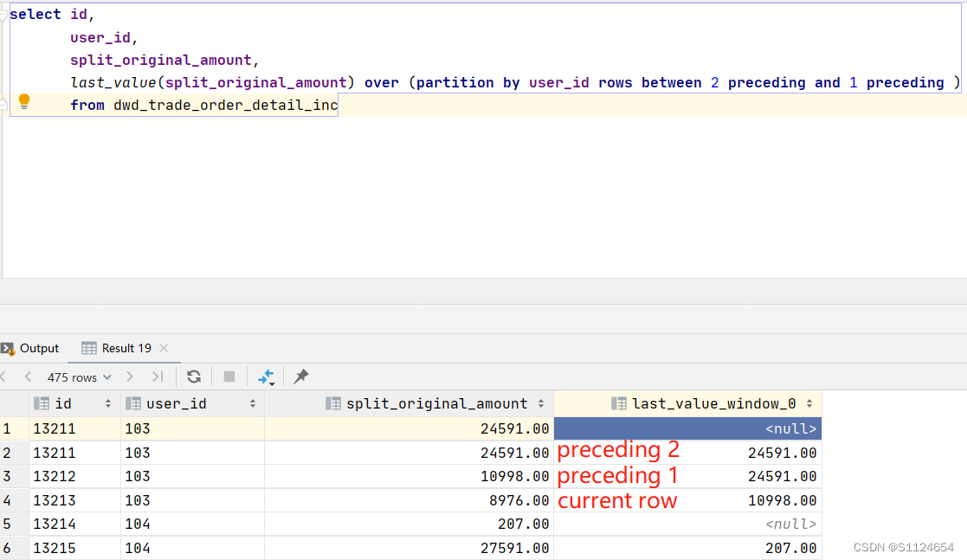This screenshot has width=967, height=560.
Task: Click the select keyword in the editor
Action: 35,14
